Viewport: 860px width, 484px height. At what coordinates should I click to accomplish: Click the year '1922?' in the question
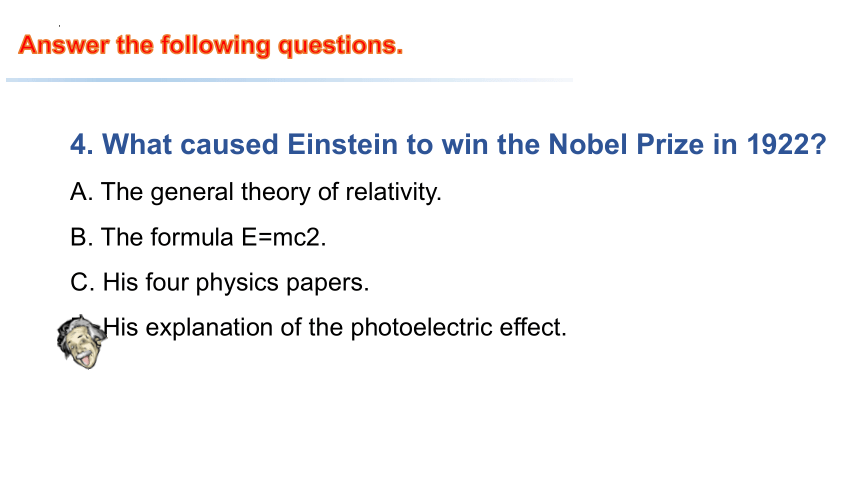coord(787,145)
